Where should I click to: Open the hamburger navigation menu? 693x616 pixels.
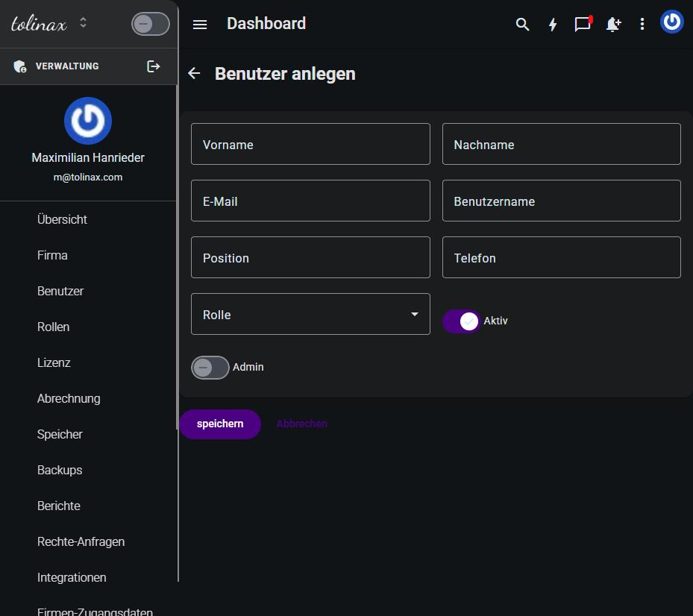coord(200,25)
